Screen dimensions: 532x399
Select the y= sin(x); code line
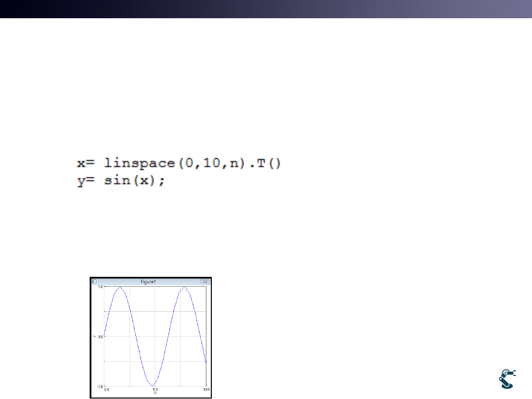[121, 180]
